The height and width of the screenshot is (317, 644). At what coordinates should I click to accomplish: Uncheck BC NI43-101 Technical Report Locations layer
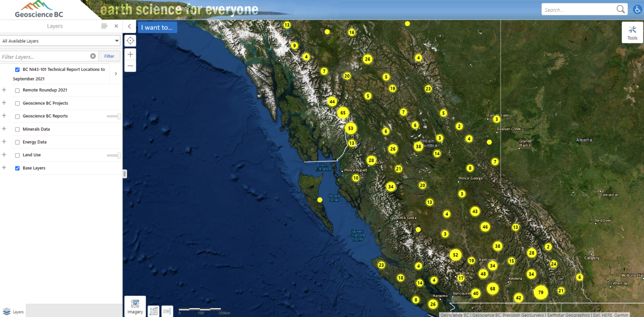pyautogui.click(x=17, y=70)
